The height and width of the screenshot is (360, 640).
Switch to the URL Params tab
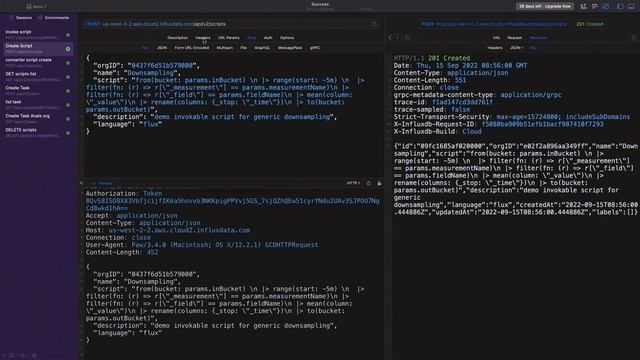pyautogui.click(x=229, y=38)
